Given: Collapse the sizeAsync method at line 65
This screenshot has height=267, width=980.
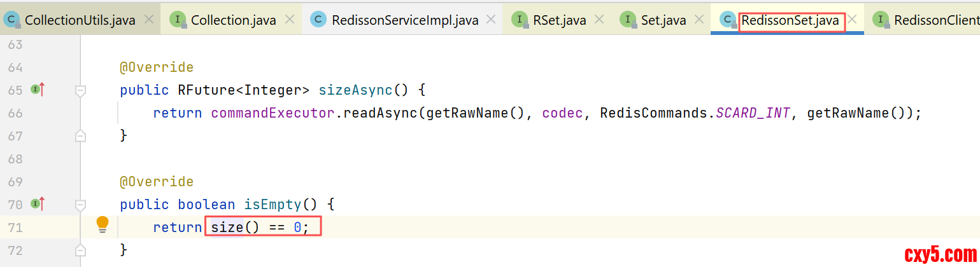Looking at the screenshot, I should [x=80, y=91].
